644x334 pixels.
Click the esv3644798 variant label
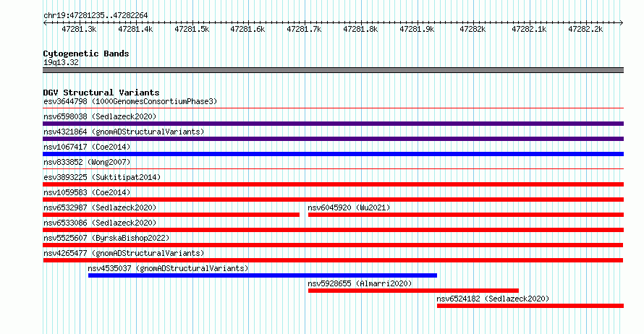pos(130,101)
